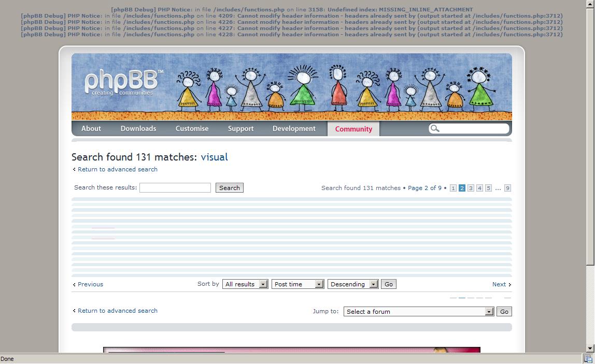Open the Downloads menu
This screenshot has height=364, width=595.
pos(138,128)
